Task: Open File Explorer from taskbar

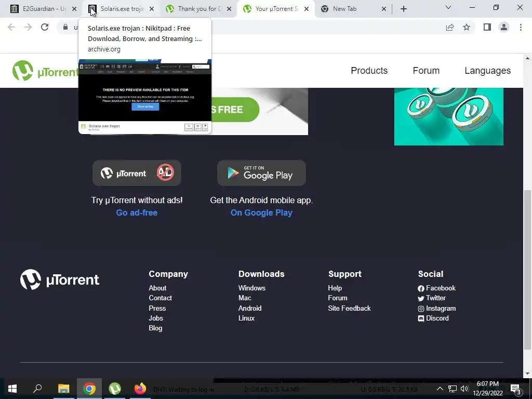Action: (63, 389)
